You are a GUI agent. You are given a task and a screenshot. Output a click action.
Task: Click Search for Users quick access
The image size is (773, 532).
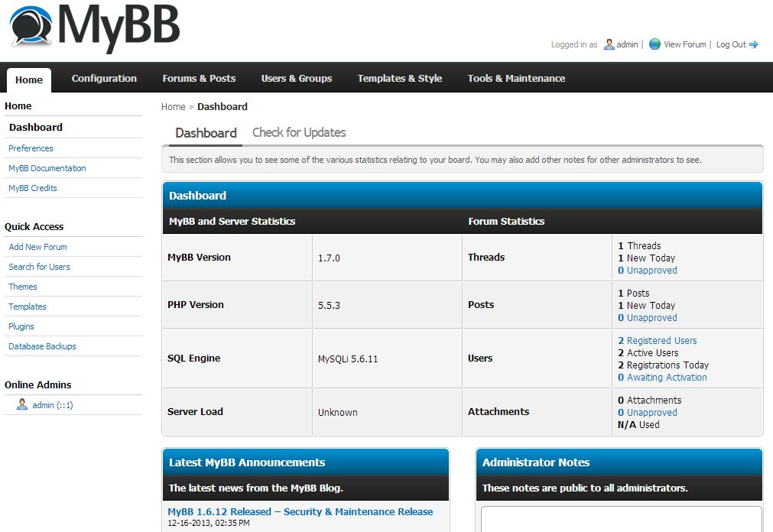(40, 267)
